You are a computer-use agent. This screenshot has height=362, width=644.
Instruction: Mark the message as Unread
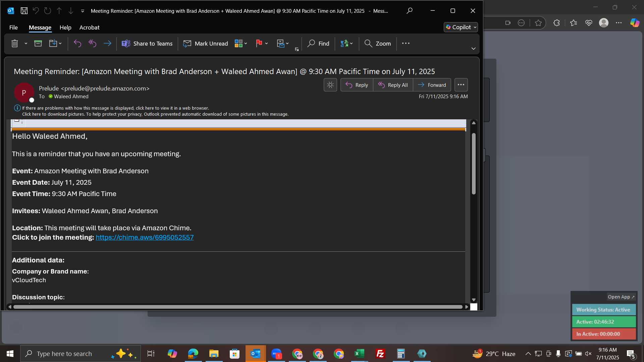(x=206, y=44)
